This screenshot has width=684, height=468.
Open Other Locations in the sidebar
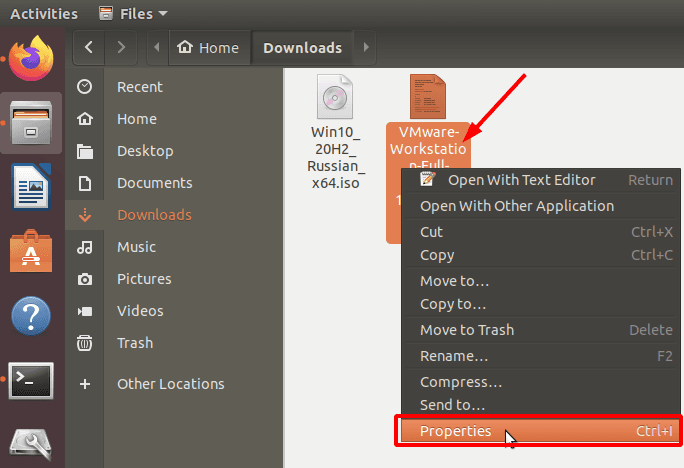171,384
